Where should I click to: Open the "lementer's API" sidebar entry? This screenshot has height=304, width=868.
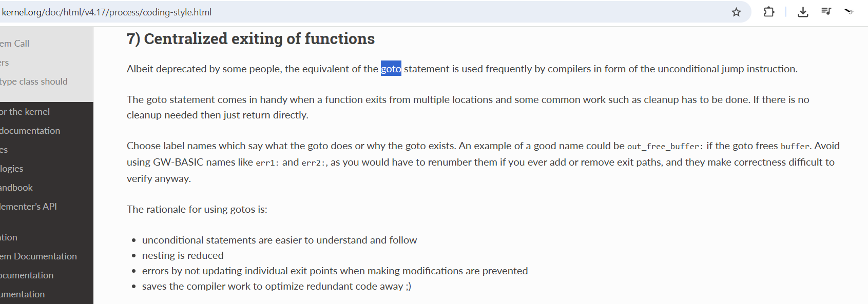click(x=29, y=207)
